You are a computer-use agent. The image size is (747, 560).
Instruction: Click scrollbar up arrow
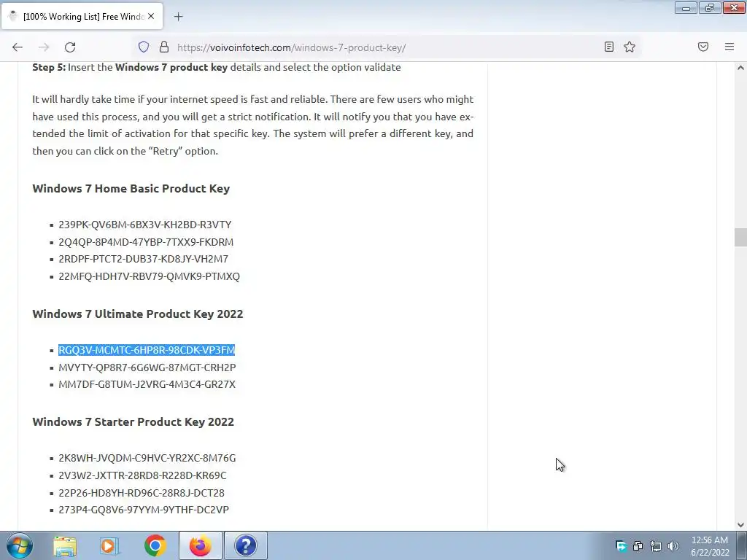coord(740,68)
